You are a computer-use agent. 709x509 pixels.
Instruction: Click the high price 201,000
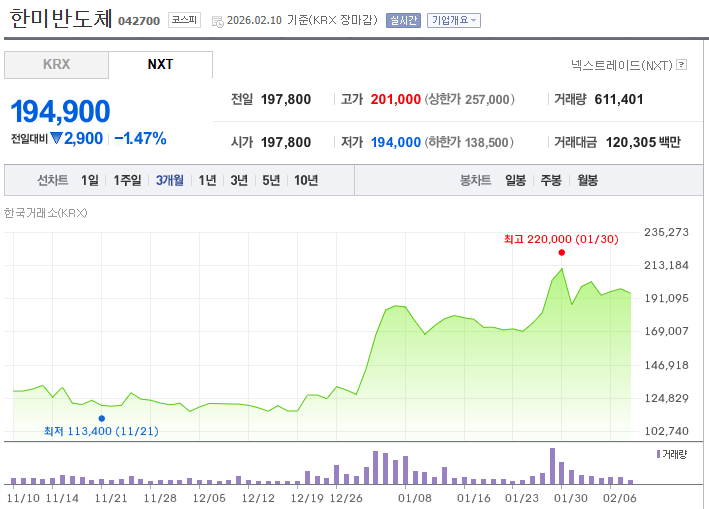pyautogui.click(x=396, y=99)
